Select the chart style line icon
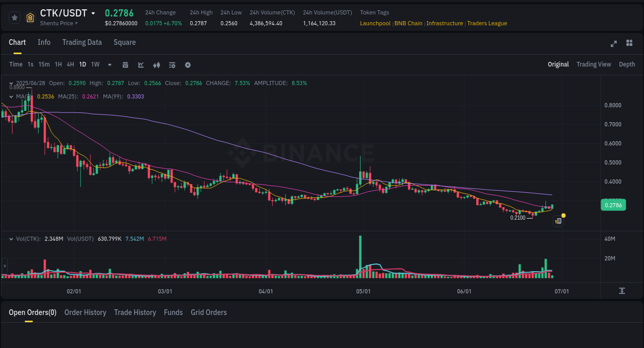Screen dimensions: 644x348 pyautogui.click(x=140, y=64)
